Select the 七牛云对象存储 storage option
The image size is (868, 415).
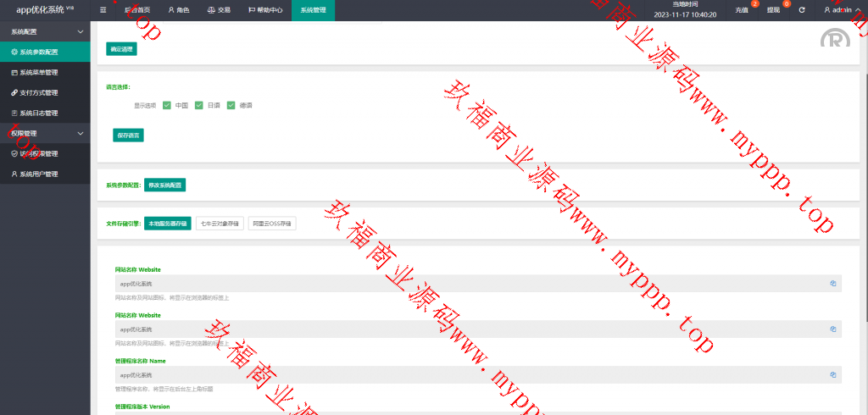(x=220, y=224)
